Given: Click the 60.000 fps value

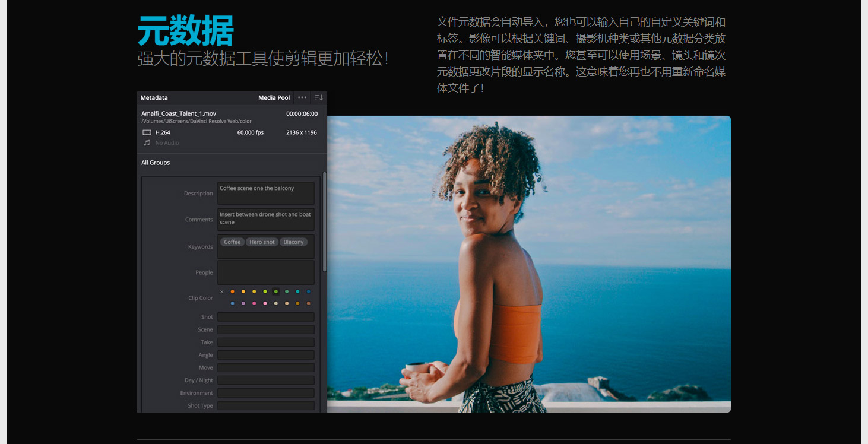Looking at the screenshot, I should pos(250,132).
